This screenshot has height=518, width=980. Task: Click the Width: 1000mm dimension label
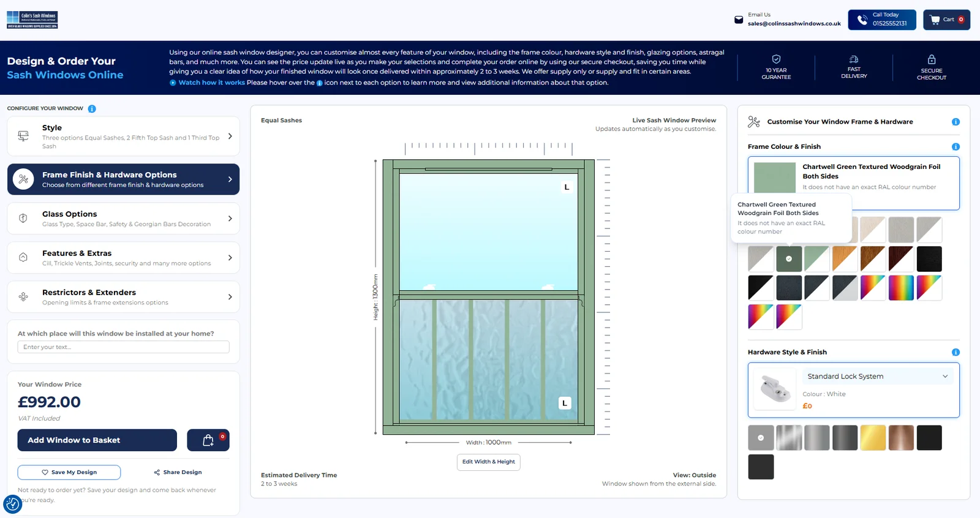pyautogui.click(x=488, y=443)
